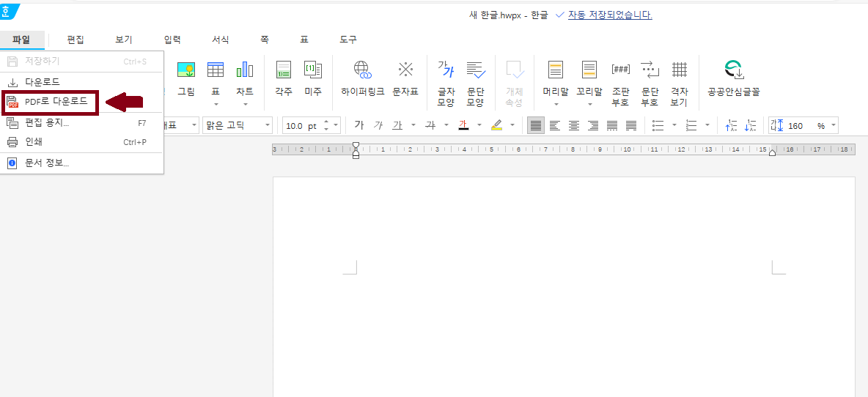Decrease outline level one step
868x397 pixels.
[x=751, y=125]
